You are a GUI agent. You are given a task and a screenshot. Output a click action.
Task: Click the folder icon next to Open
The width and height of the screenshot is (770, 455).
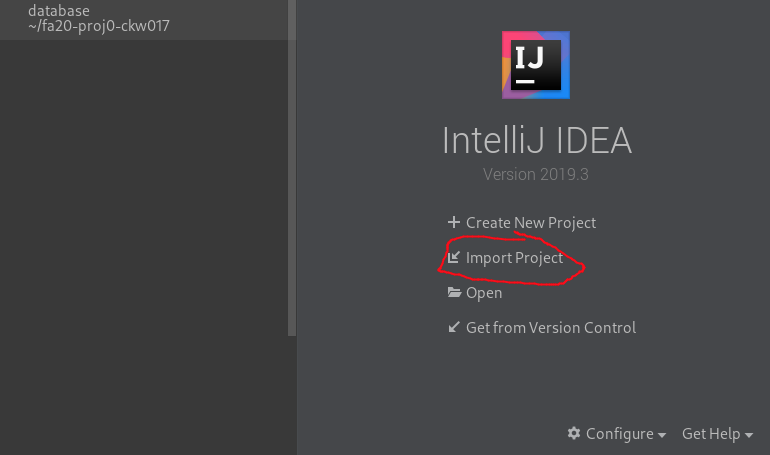(x=454, y=293)
